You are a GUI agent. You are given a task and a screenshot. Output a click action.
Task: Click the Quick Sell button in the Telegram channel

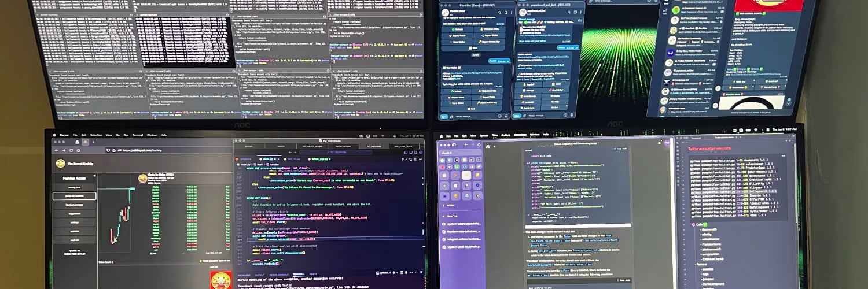[x=771, y=81]
